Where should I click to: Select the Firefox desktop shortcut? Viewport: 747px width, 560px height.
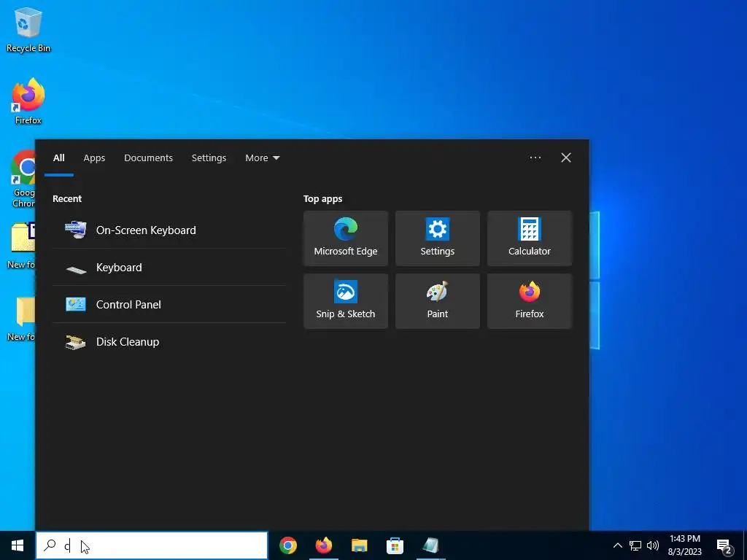[x=28, y=101]
